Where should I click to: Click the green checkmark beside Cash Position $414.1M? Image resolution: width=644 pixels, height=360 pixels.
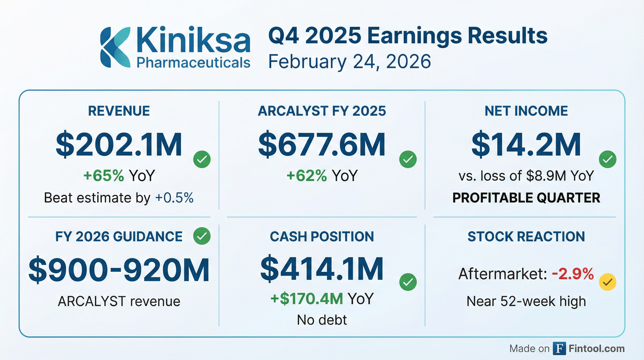coord(408,282)
